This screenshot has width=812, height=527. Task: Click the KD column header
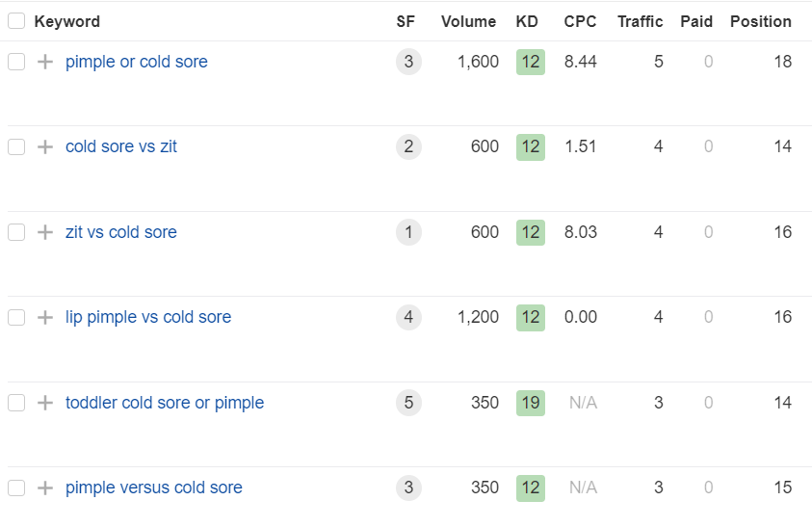[x=527, y=21]
